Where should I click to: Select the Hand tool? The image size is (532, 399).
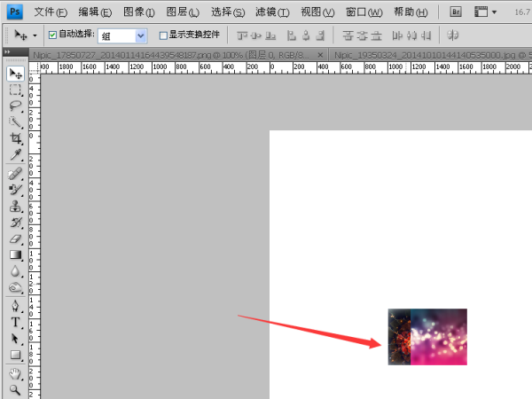click(15, 374)
